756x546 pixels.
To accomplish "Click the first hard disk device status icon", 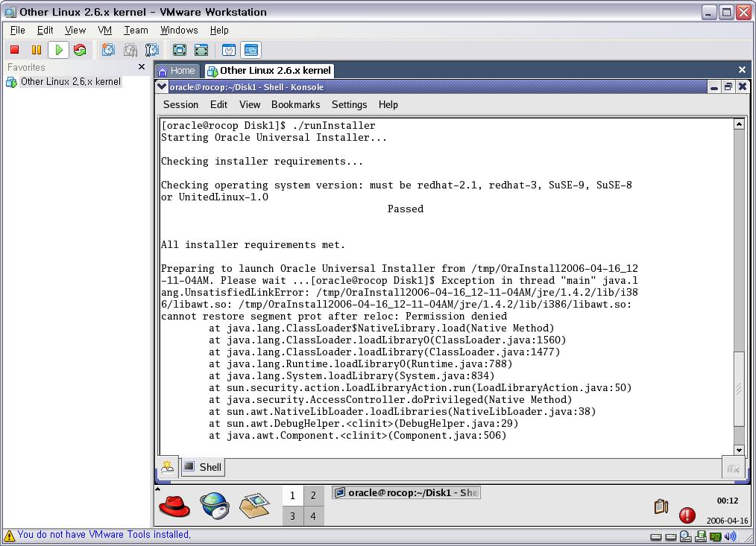I will click(x=655, y=536).
